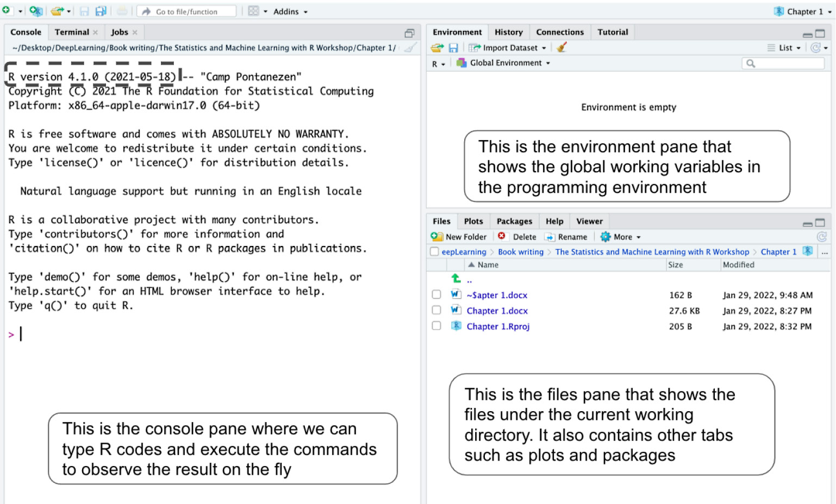This screenshot has width=836, height=504.
Task: Click the Delete button in Files pane
Action: (517, 237)
